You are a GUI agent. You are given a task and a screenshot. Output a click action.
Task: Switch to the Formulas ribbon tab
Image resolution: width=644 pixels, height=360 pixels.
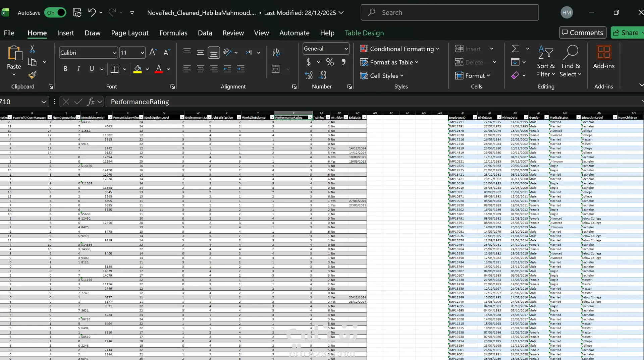tap(173, 33)
